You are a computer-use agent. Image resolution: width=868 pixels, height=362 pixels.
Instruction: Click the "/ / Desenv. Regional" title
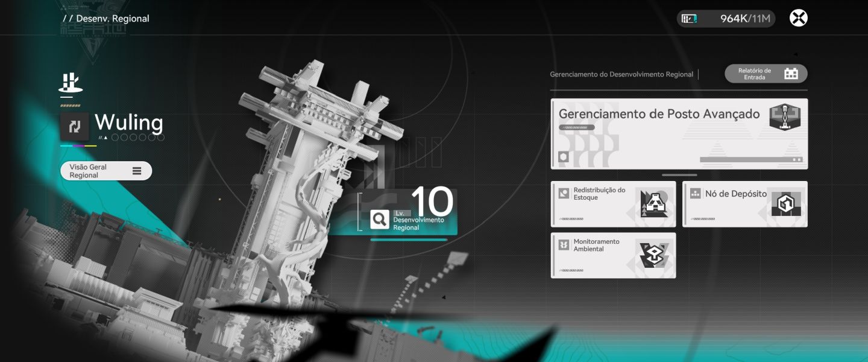pyautogui.click(x=106, y=18)
